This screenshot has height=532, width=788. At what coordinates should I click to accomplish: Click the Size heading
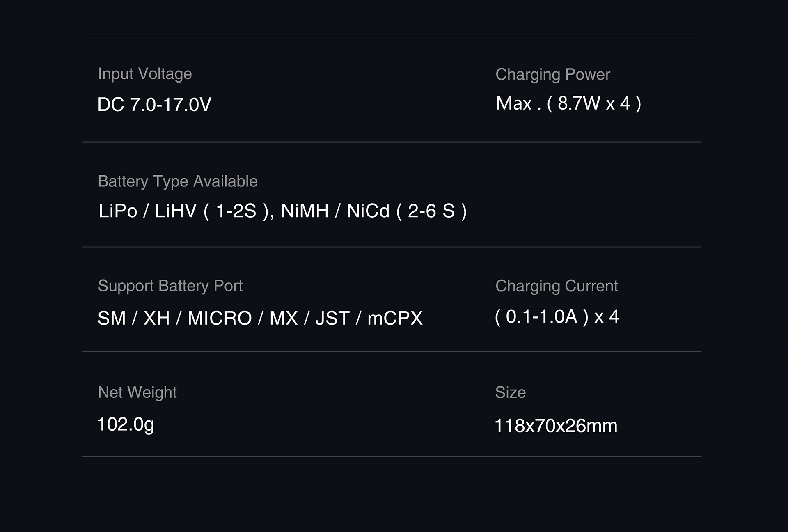point(510,392)
